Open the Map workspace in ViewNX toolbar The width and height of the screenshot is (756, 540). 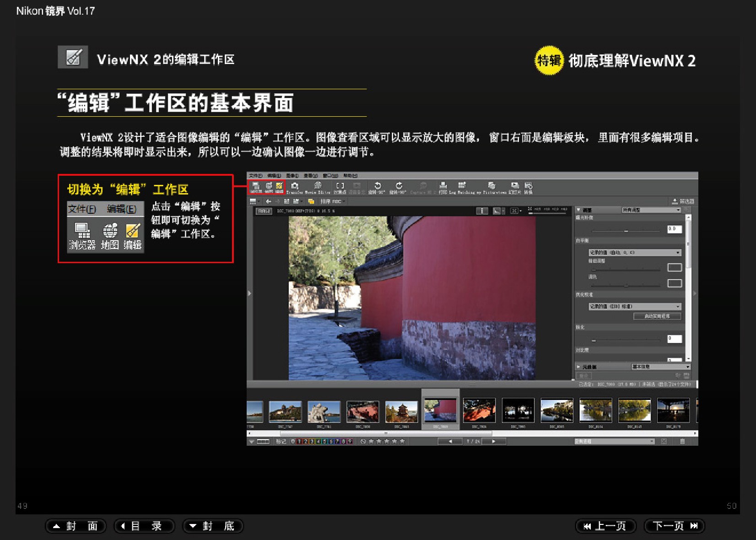pos(269,187)
